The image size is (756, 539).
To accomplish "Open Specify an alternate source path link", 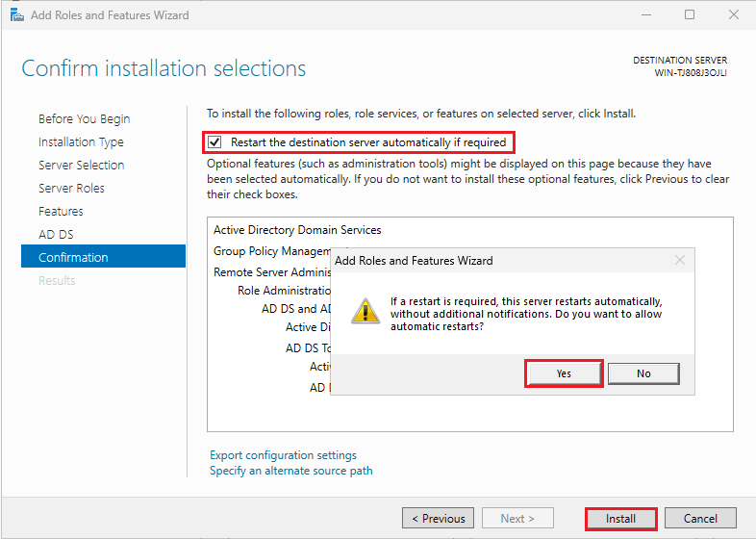I will [290, 471].
